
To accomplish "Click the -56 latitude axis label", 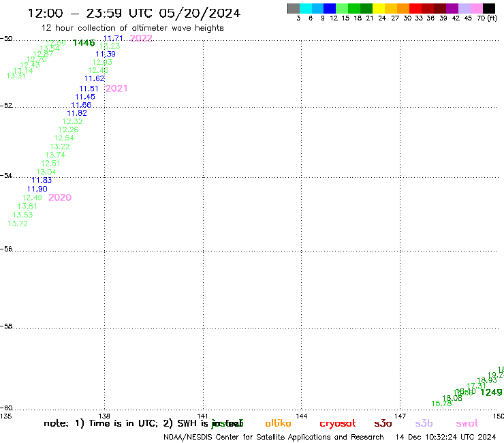I will pyautogui.click(x=6, y=249).
